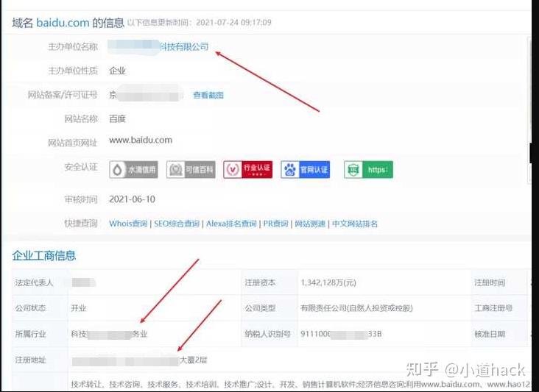
Task: Click the 大厦2层 registered address value
Action: [193, 360]
